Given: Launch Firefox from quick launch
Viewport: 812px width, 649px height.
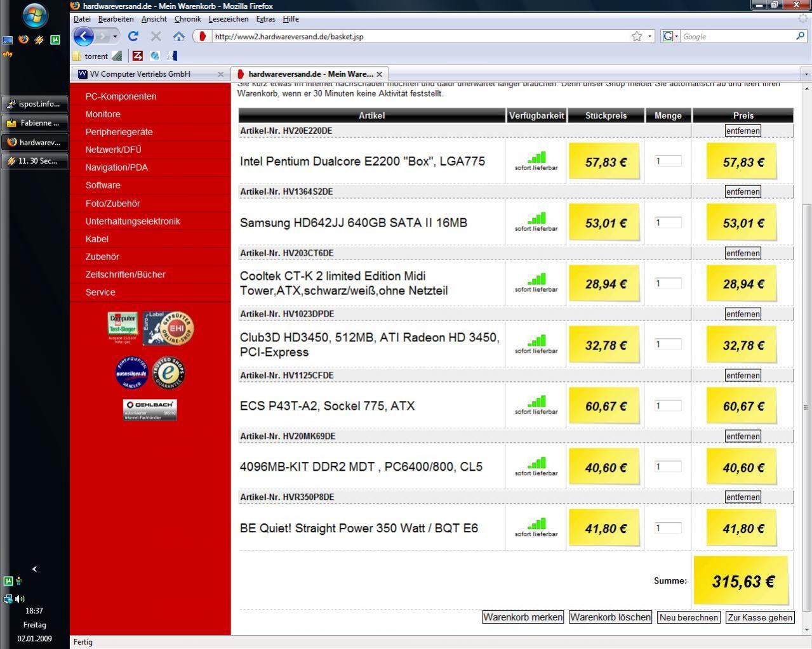Looking at the screenshot, I should tap(23, 39).
